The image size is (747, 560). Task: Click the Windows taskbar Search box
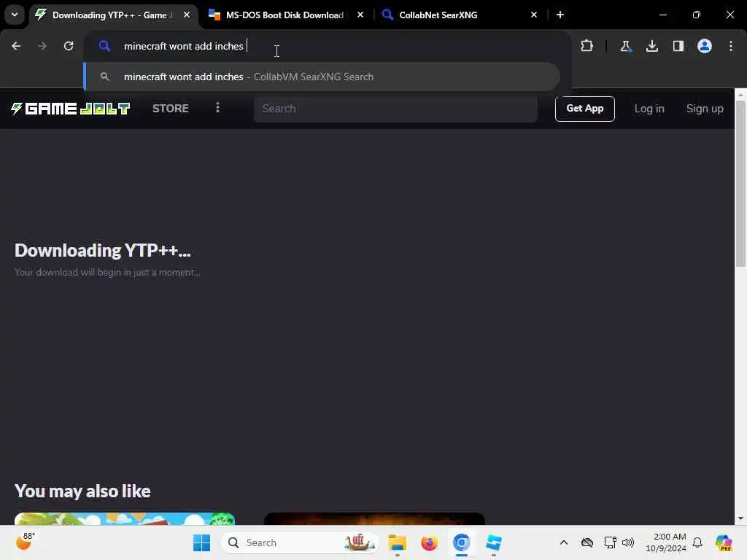pyautogui.click(x=300, y=542)
